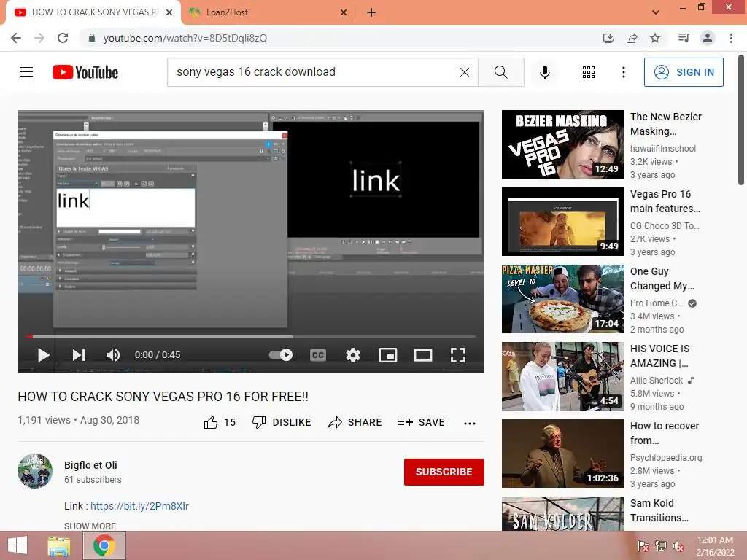Image resolution: width=747 pixels, height=560 pixels.
Task: Open Bezier Masking Vegas Pro 16 thumbnail
Action: click(562, 144)
